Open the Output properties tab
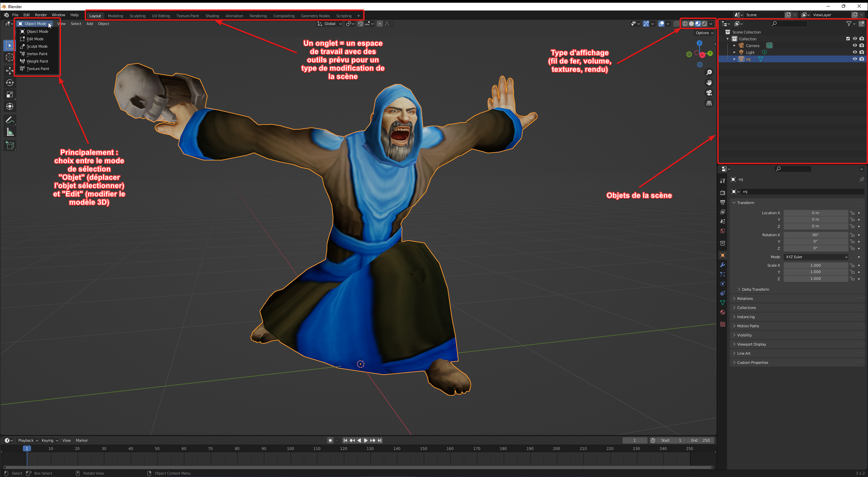The height and width of the screenshot is (477, 868). (x=722, y=202)
